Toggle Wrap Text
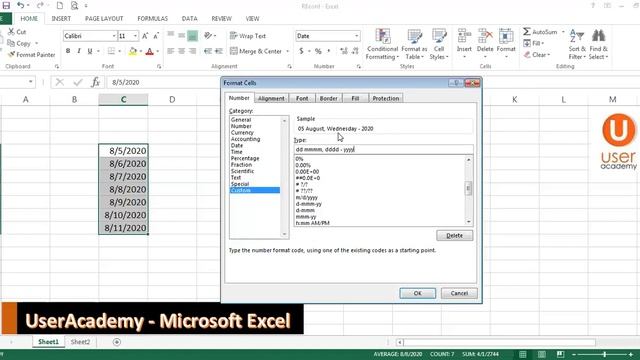 (x=248, y=36)
